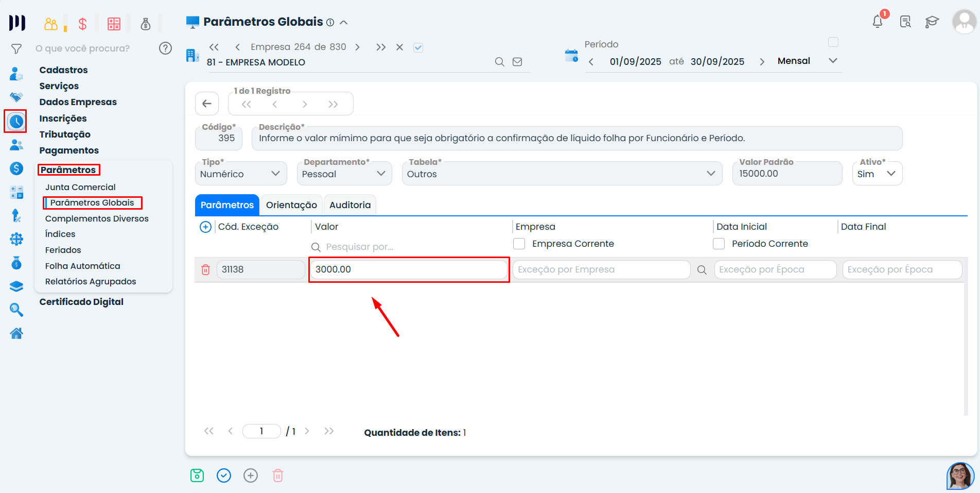Open the Tipo dropdown showing Numérico
The height and width of the screenshot is (493, 980).
tap(240, 174)
